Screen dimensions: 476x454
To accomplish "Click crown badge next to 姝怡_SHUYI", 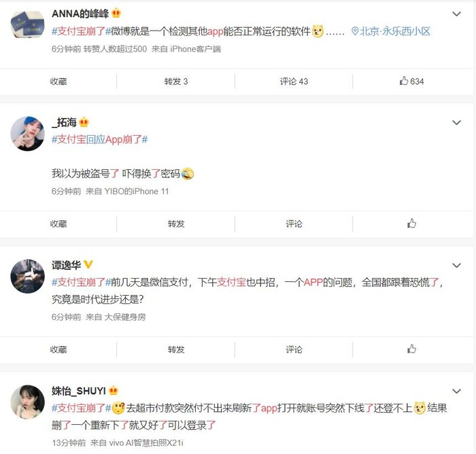I will point(114,390).
